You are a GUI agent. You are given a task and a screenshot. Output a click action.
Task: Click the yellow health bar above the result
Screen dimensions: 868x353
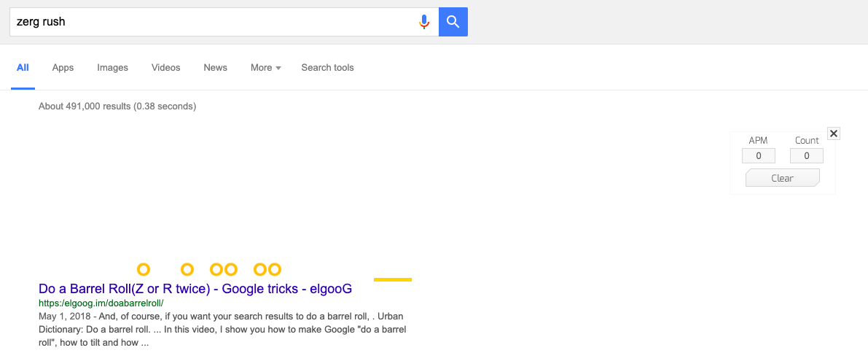click(393, 279)
